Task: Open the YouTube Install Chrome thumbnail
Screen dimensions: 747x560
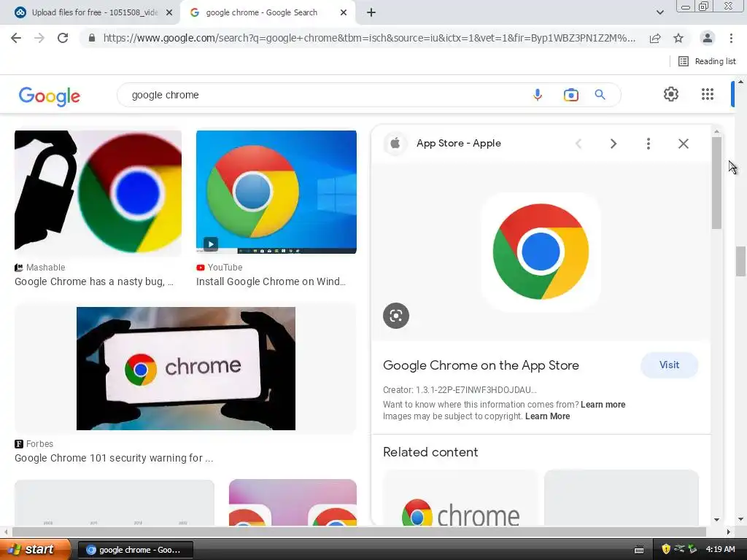Action: point(276,192)
